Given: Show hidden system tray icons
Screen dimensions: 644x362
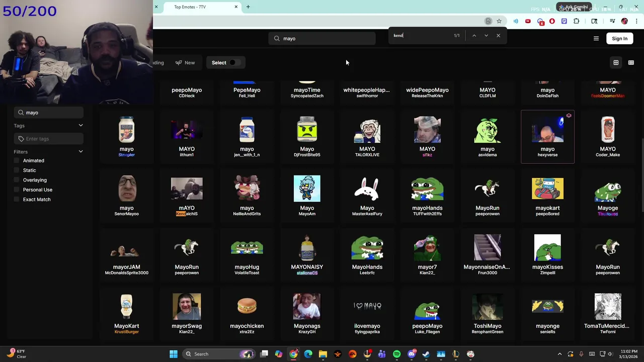Looking at the screenshot, I should [559, 354].
